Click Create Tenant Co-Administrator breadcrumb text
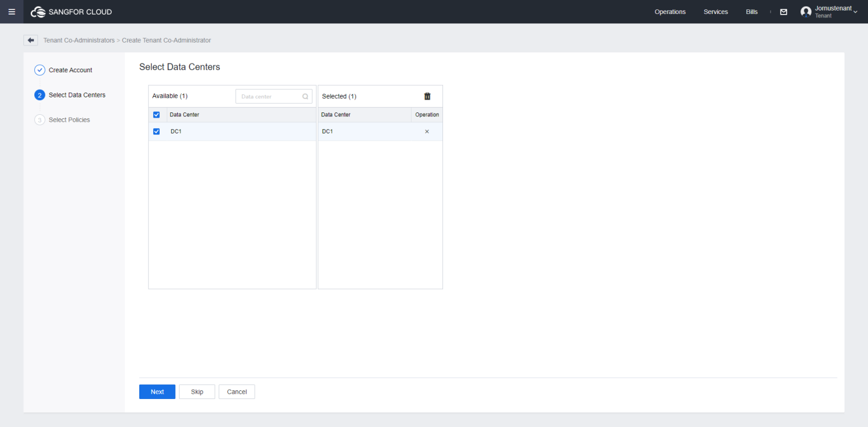Image resolution: width=868 pixels, height=427 pixels. point(166,40)
